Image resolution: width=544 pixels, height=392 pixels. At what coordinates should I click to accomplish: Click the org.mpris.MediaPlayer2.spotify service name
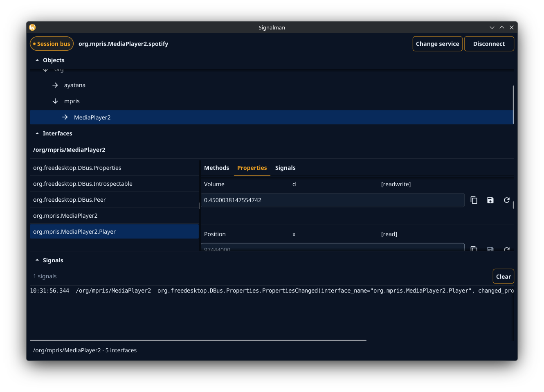123,44
